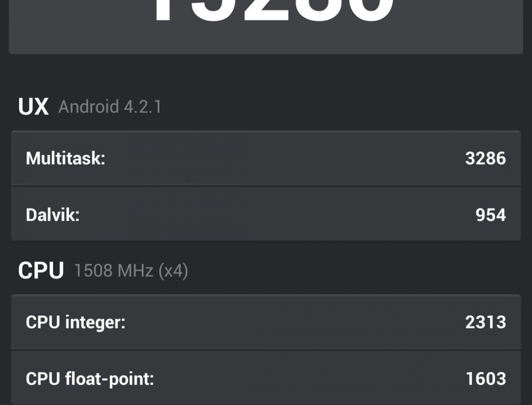
Task: Click the word Android beside UX
Action: 88,107
